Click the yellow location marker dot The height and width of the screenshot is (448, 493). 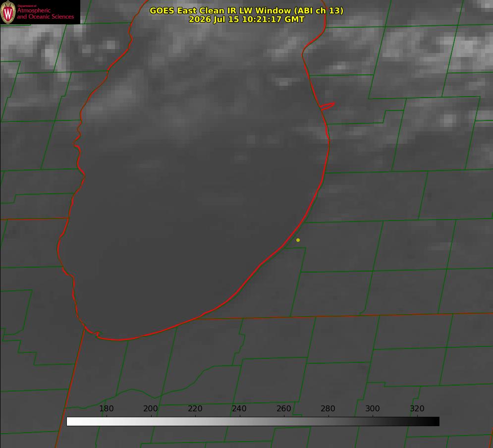[x=298, y=240]
